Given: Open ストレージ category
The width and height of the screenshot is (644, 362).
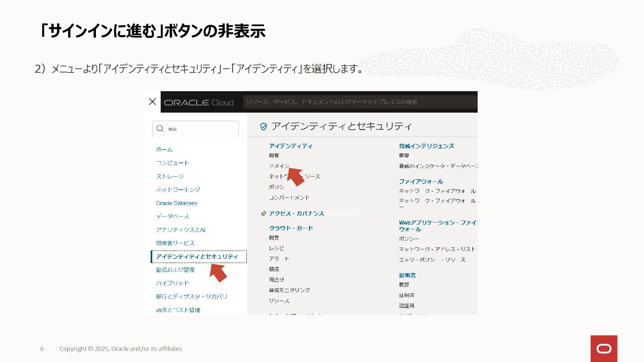Looking at the screenshot, I should tap(170, 176).
